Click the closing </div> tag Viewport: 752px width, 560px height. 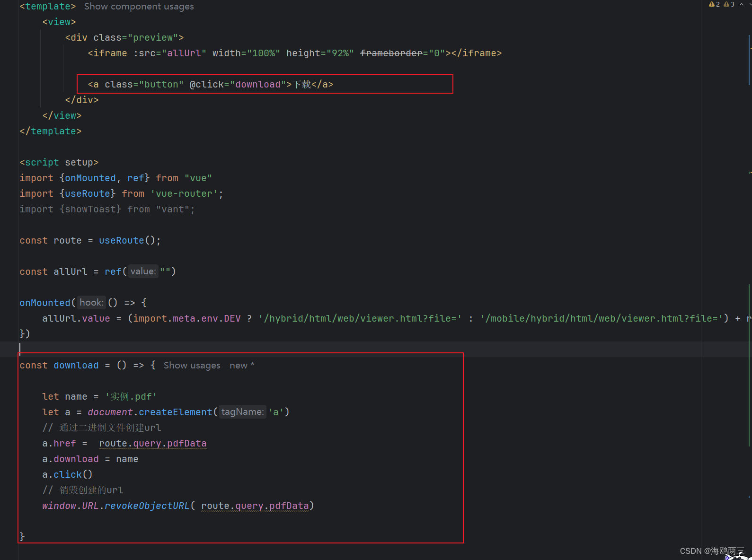click(x=82, y=100)
